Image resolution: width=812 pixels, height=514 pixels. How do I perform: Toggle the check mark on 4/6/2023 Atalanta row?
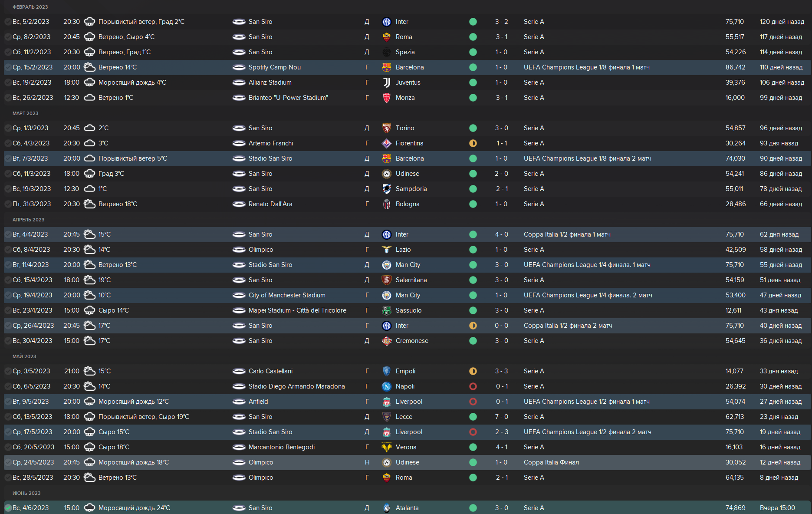pyautogui.click(x=8, y=508)
